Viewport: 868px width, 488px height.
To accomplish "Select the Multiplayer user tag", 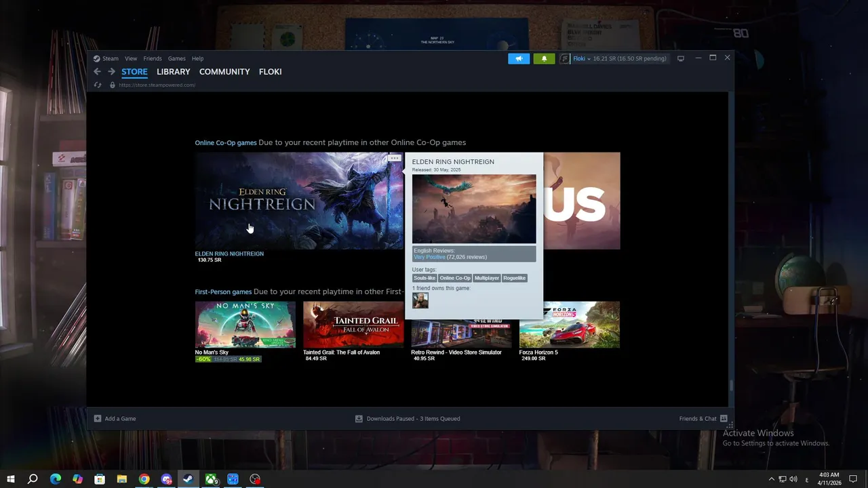I will pyautogui.click(x=487, y=278).
